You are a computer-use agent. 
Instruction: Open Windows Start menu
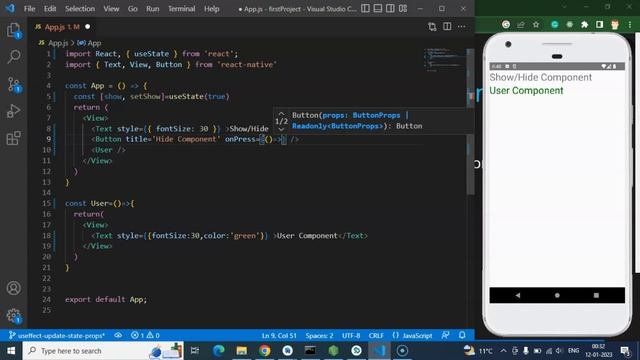(11, 351)
